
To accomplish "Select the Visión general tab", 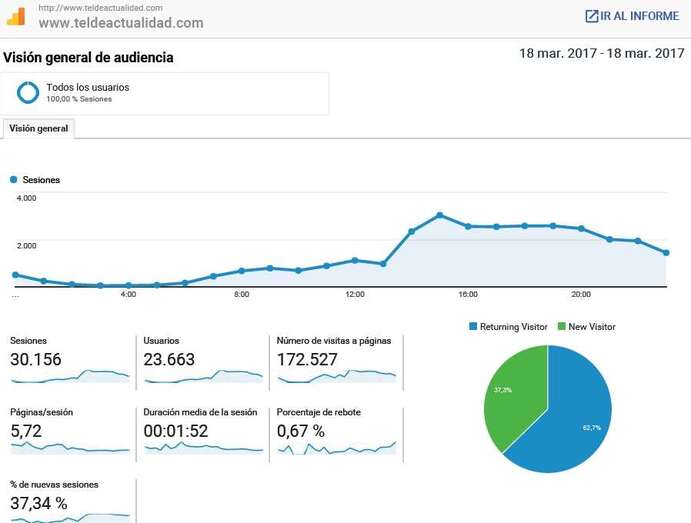I will coord(39,129).
